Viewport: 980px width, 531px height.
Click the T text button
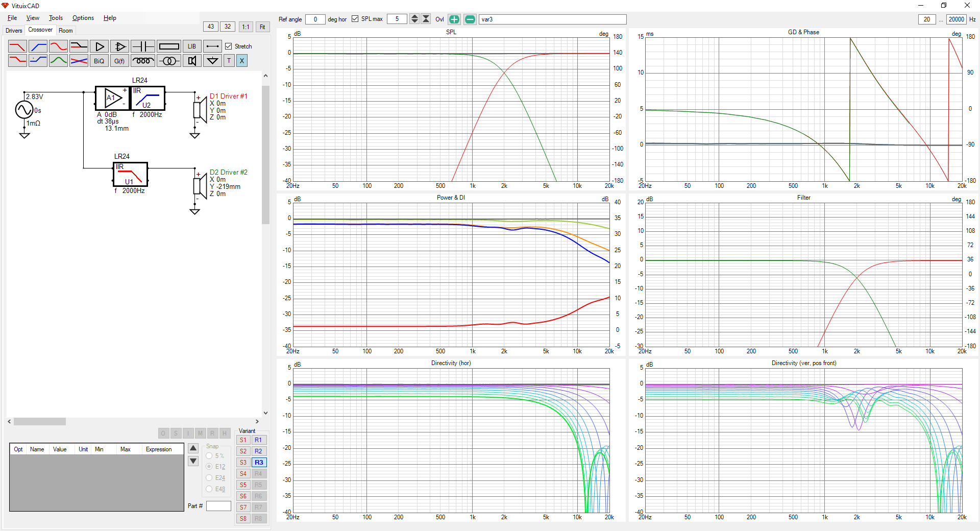pos(229,61)
